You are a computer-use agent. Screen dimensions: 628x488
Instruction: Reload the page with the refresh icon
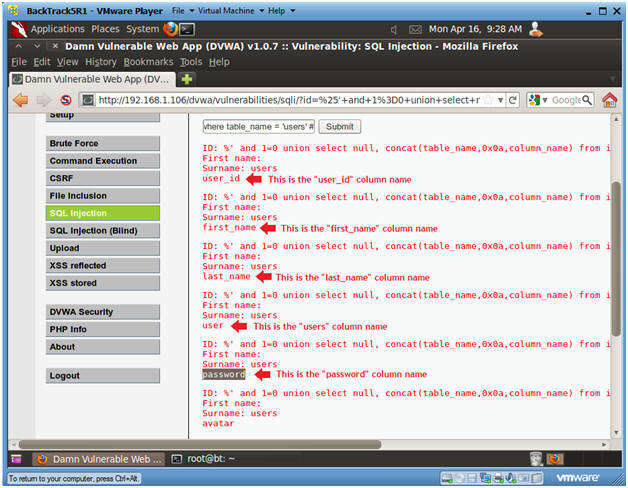coord(512,100)
